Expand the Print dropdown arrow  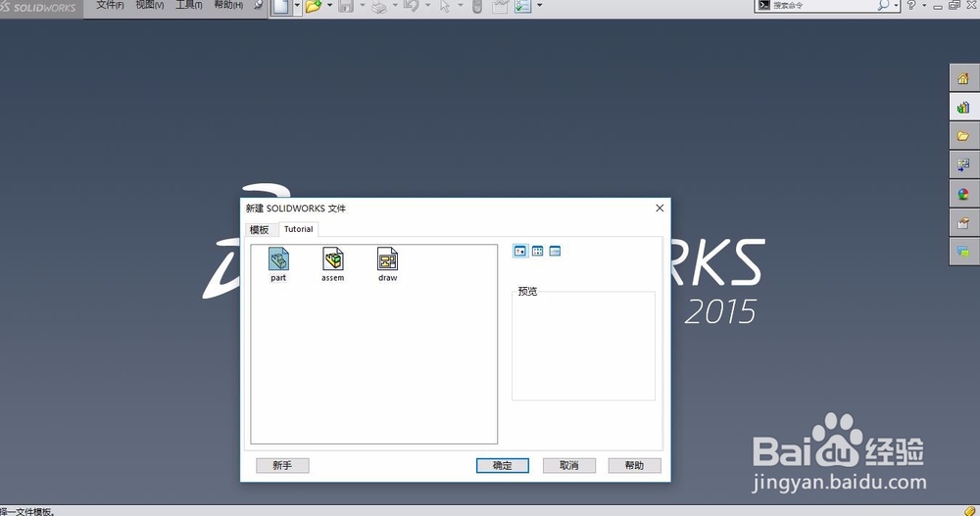(395, 6)
